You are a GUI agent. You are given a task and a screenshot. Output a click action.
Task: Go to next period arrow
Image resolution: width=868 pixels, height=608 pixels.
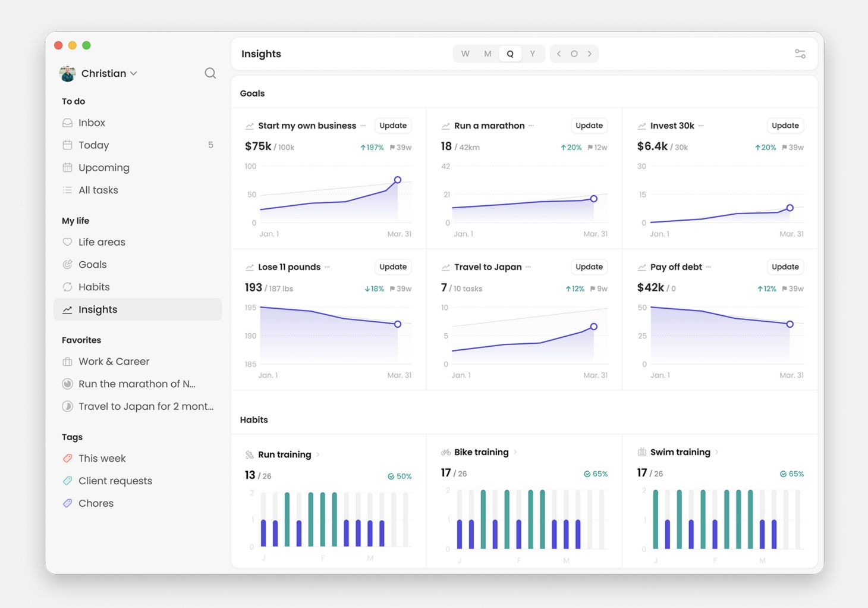[x=590, y=54]
